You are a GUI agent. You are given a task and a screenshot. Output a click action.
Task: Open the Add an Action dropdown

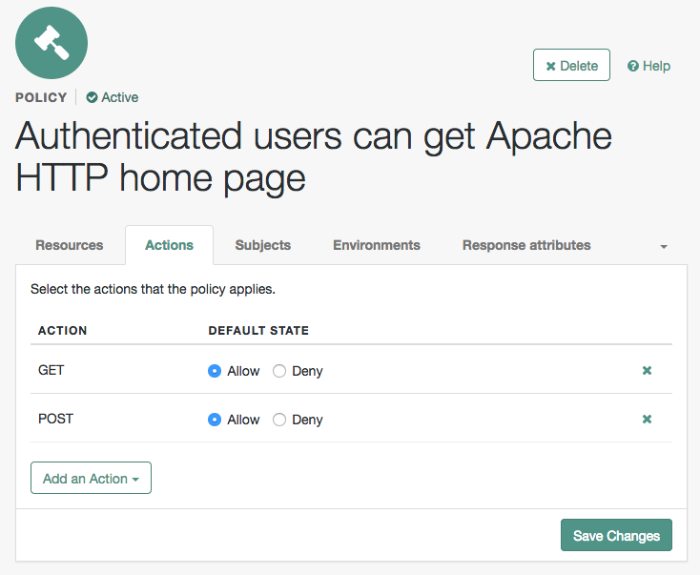91,478
